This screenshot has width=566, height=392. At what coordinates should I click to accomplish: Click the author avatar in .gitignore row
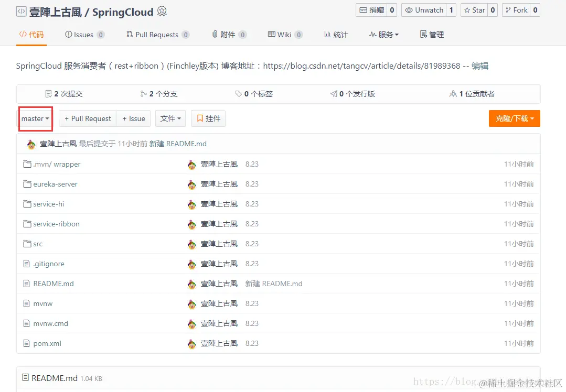click(191, 264)
